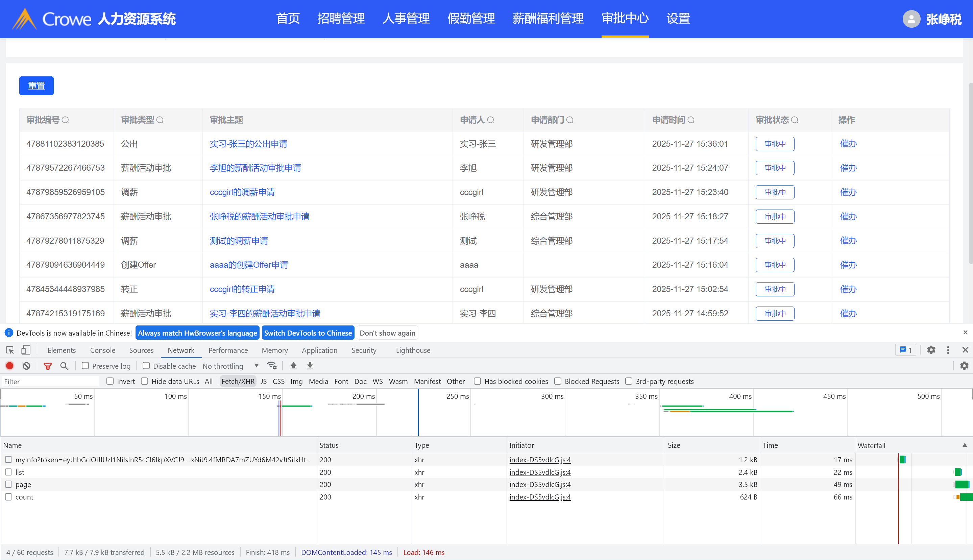Click the record network log icon
Screen dimensions: 973x560
click(x=9, y=366)
